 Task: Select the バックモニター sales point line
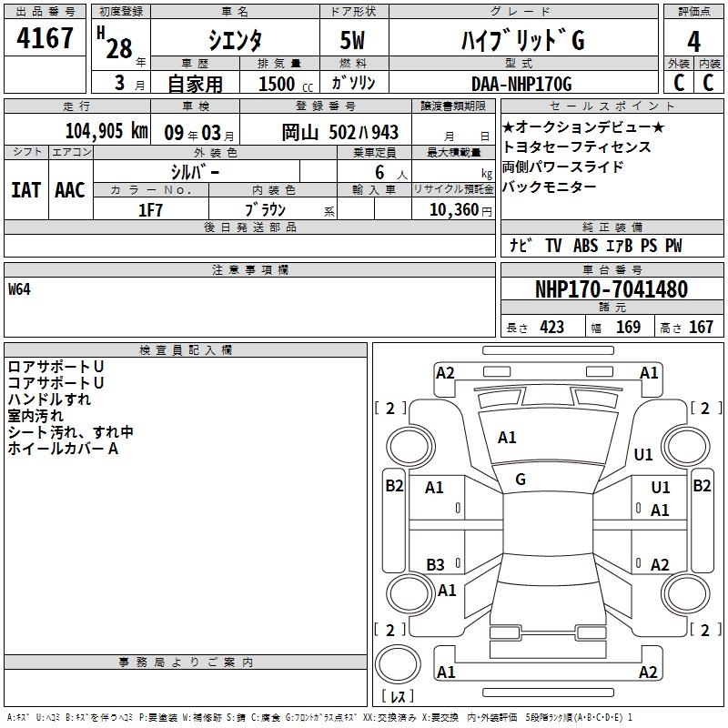click(549, 187)
